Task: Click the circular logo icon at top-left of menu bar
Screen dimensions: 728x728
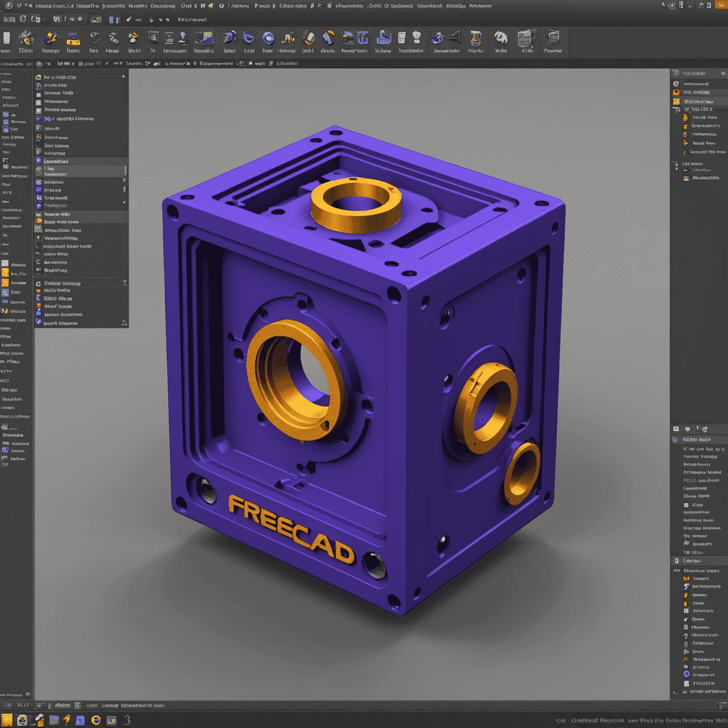Action: point(9,6)
